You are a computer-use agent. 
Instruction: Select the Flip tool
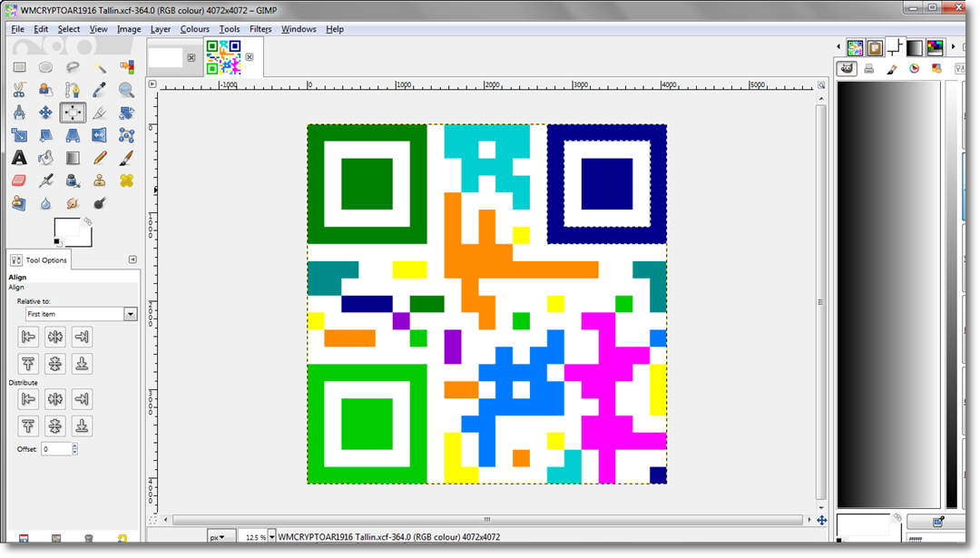100,135
